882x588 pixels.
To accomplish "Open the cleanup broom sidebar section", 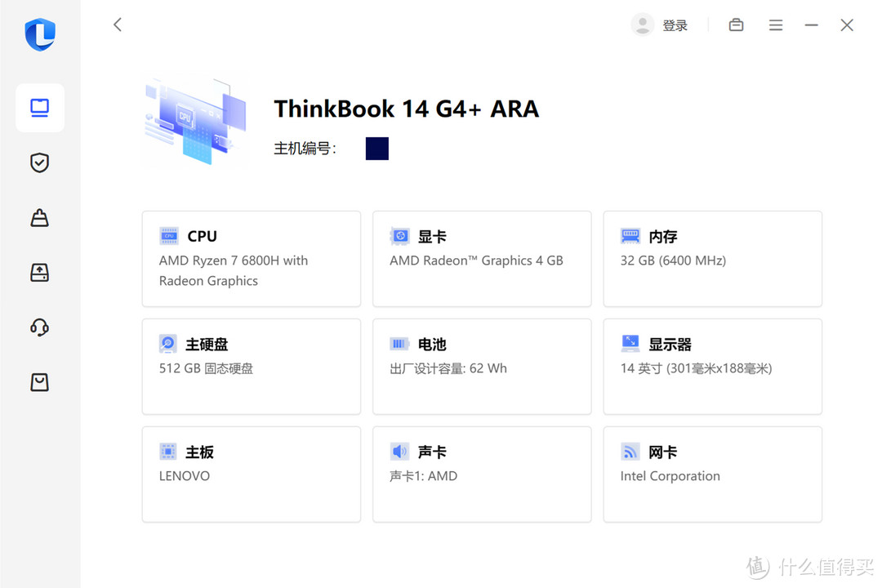I will point(39,218).
